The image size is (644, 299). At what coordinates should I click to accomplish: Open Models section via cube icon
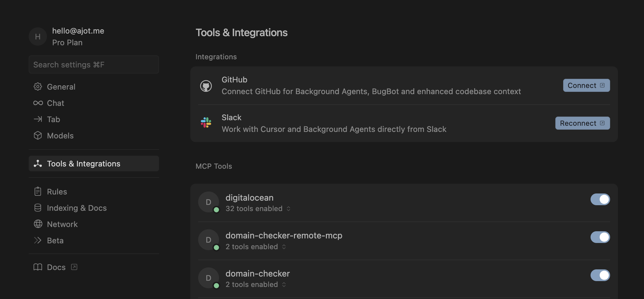(x=38, y=135)
